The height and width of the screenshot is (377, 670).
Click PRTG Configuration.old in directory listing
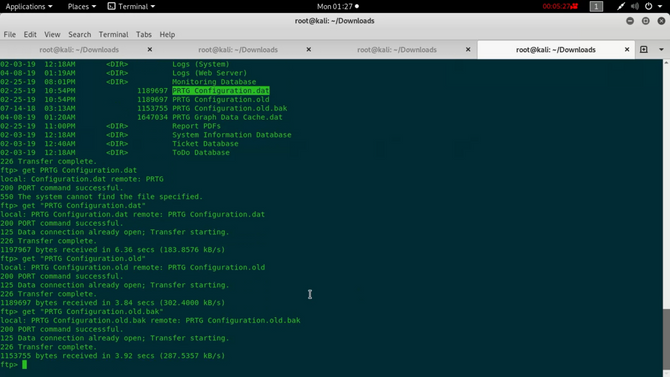coord(221,100)
